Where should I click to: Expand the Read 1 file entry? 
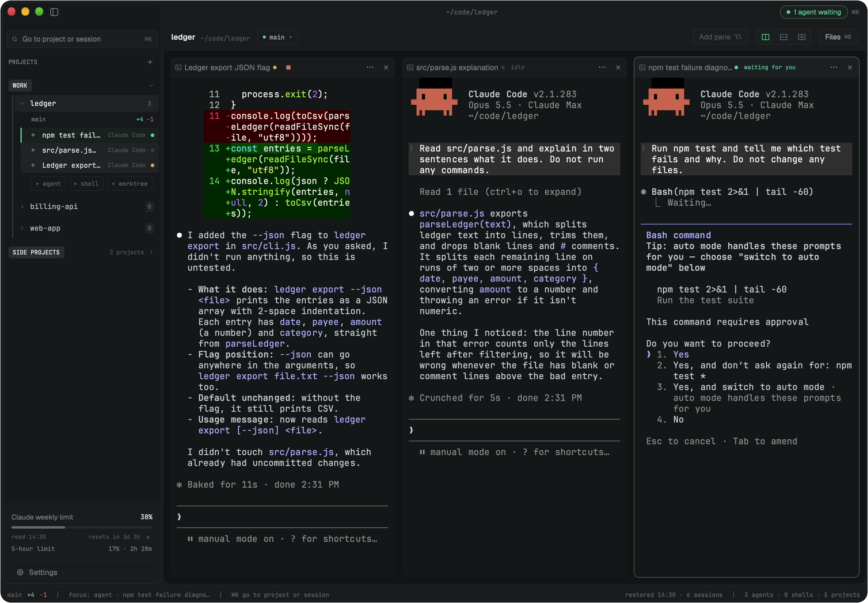[500, 192]
